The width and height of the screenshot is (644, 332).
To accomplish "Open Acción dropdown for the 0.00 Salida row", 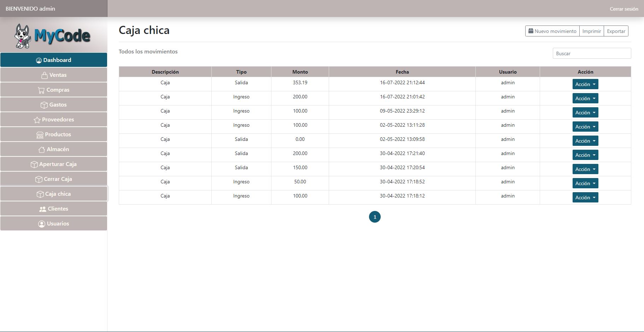I will pyautogui.click(x=585, y=141).
